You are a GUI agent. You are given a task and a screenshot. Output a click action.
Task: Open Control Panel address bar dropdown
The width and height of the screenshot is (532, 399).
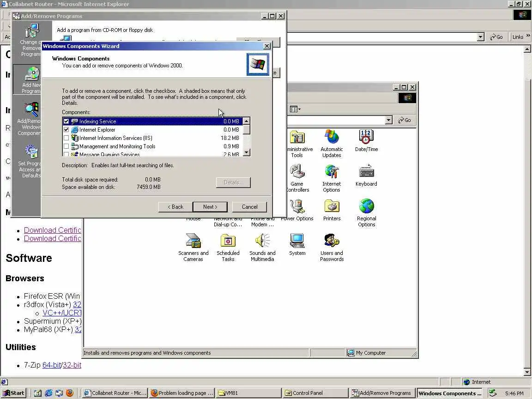(388, 120)
